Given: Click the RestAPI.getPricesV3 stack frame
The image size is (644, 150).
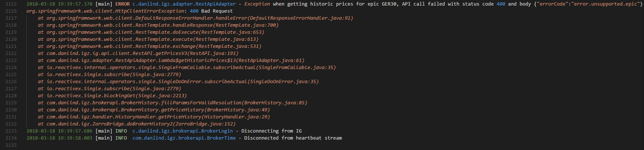Looking at the screenshot, I should (x=138, y=53).
